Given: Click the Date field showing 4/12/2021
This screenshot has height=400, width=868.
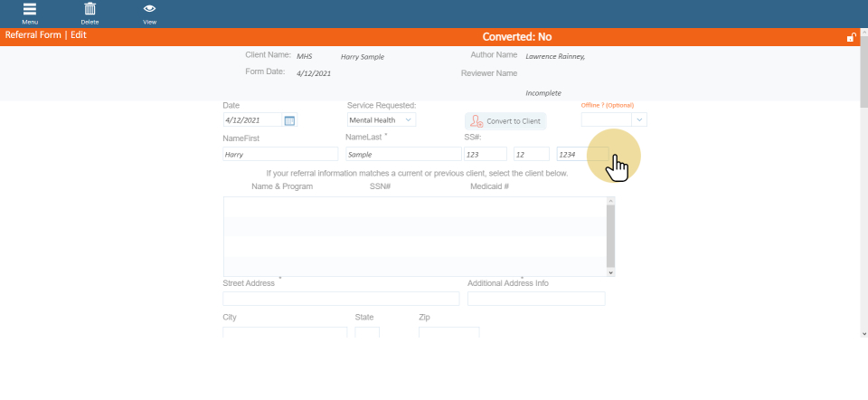Looking at the screenshot, I should tap(252, 120).
